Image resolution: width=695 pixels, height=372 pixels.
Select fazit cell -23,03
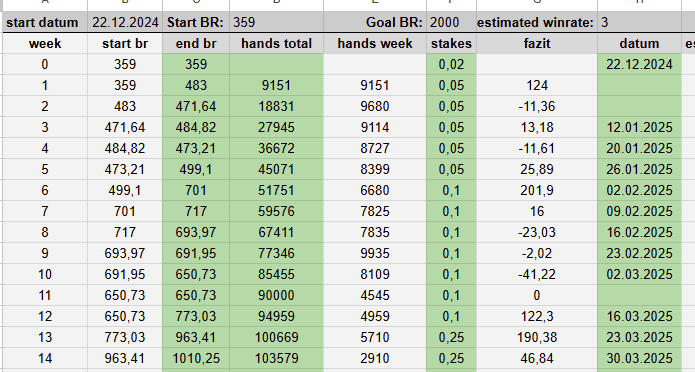(537, 232)
